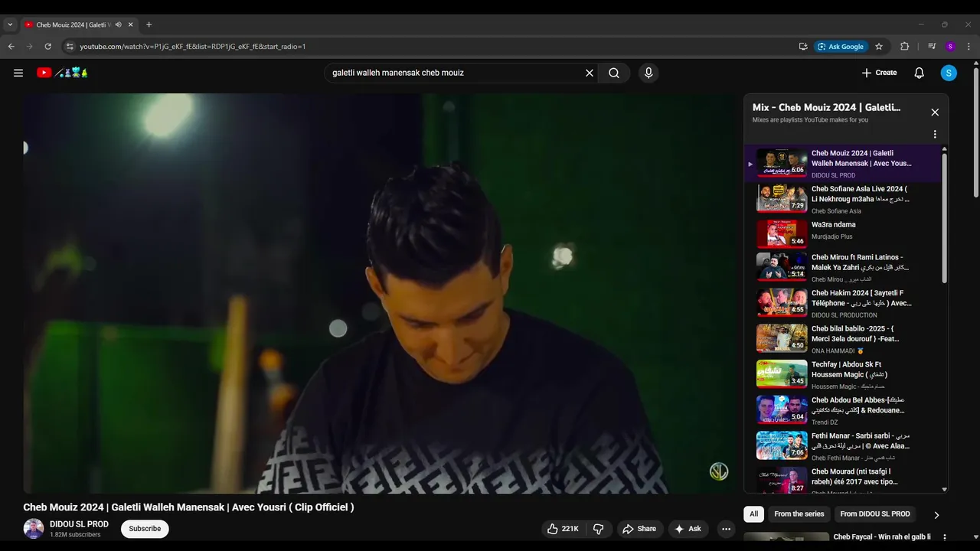This screenshot has height=551, width=980.
Task: Play Cheb Mourad nti tsafgi l rabeh
Action: 842,480
